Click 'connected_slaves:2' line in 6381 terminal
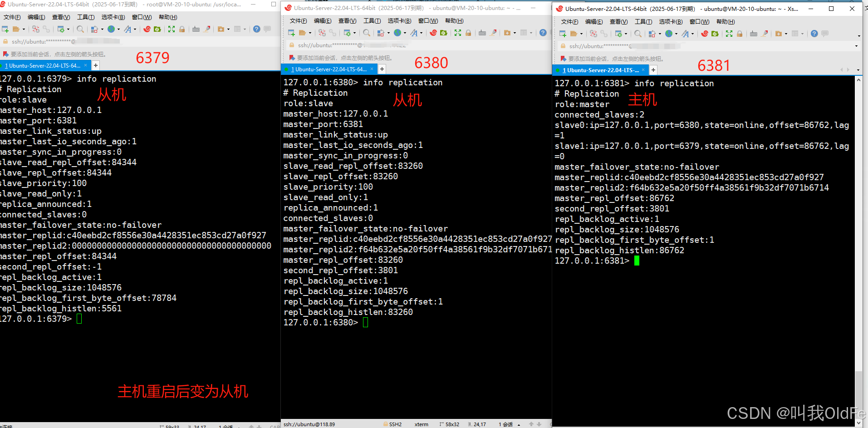 tap(599, 114)
